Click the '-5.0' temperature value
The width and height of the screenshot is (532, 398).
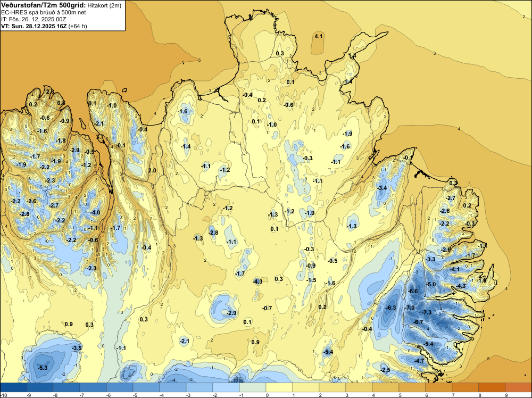coord(431,284)
